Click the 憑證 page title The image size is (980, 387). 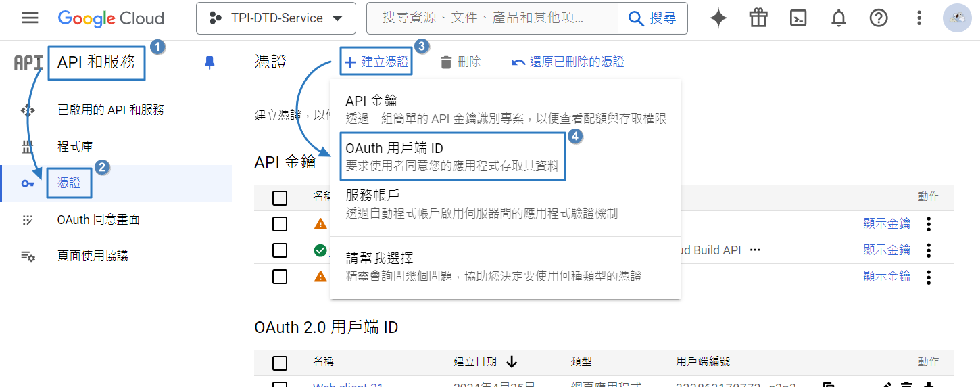[270, 62]
